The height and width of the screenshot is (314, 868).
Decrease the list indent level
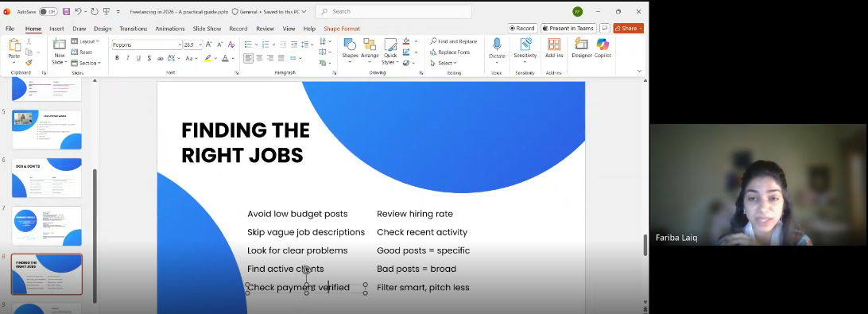tap(283, 45)
